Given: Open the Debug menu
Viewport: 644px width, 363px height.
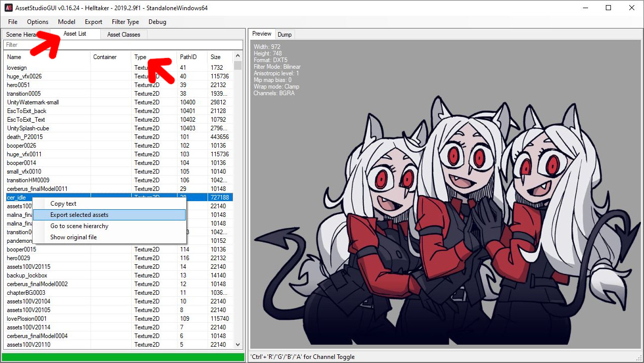Looking at the screenshot, I should click(157, 22).
